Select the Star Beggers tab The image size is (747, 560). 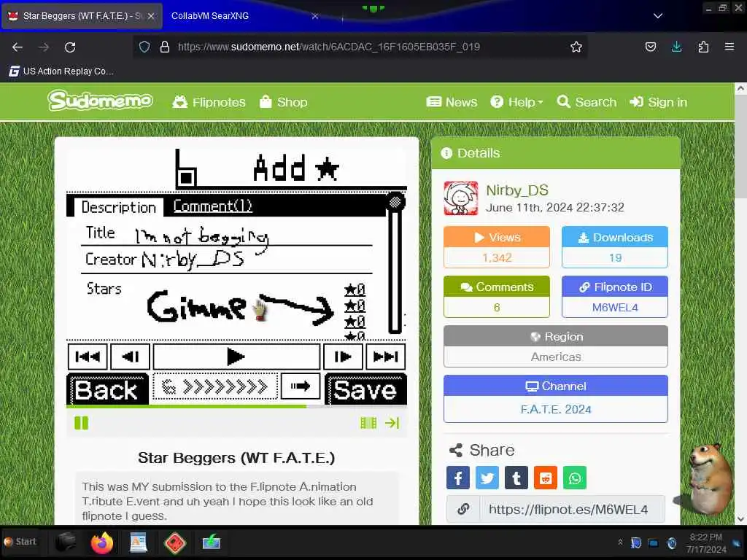pos(82,16)
